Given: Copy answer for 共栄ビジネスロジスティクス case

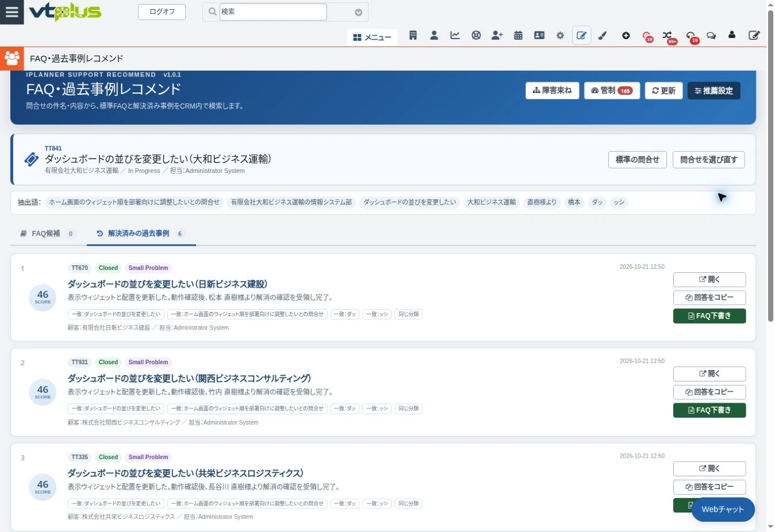Looking at the screenshot, I should coord(709,487).
